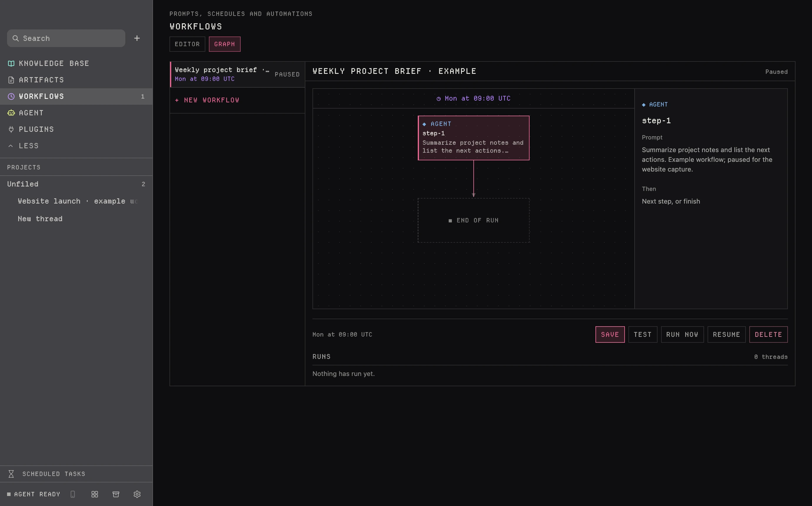Click the Workflows count badge 1
Image resolution: width=812 pixels, height=506 pixels.
coord(143,96)
